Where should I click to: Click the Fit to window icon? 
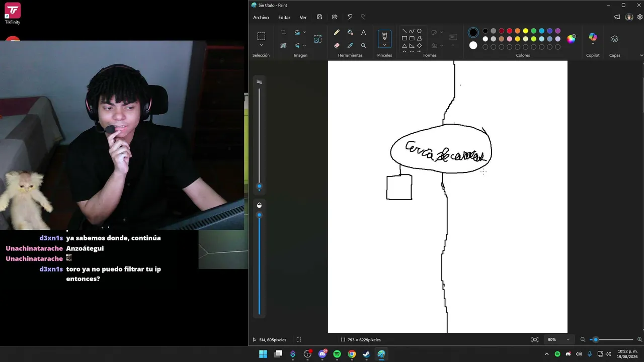[x=535, y=339]
